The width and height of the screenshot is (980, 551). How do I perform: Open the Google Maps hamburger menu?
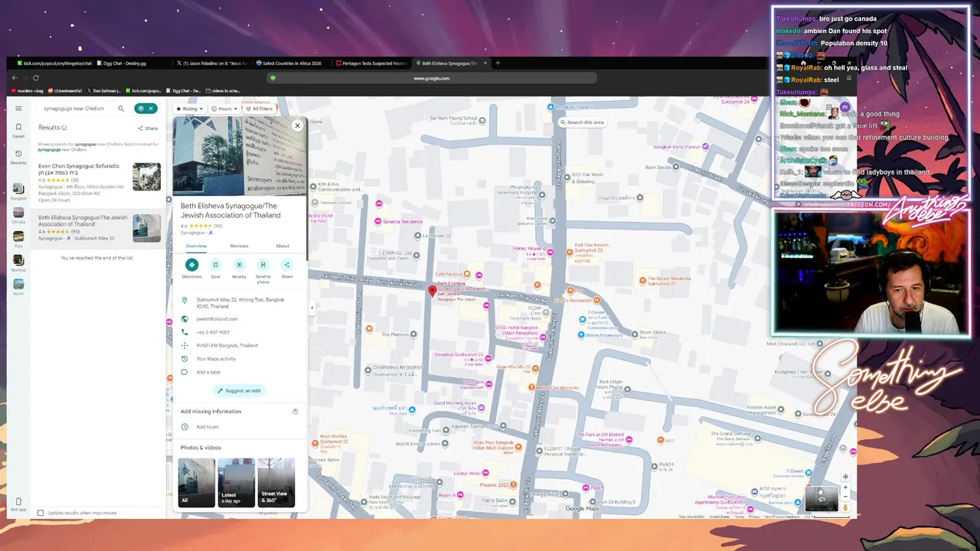click(x=18, y=109)
